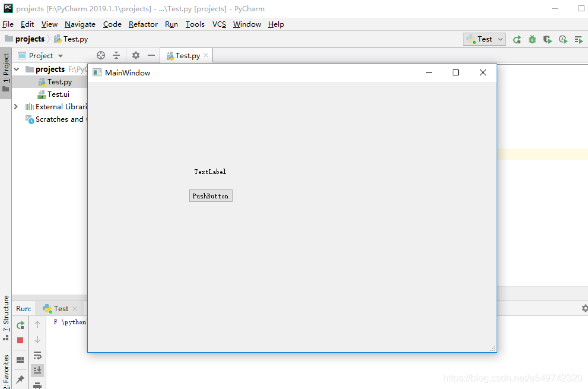This screenshot has height=389, width=588.
Task: Click TextLabel in MainWindow
Action: [x=210, y=172]
